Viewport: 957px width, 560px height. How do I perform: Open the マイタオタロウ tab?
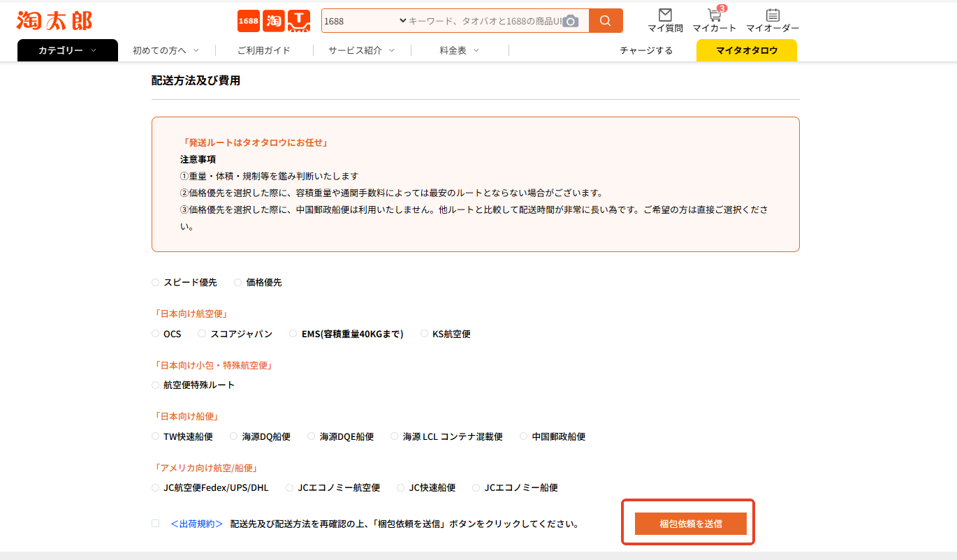click(747, 50)
